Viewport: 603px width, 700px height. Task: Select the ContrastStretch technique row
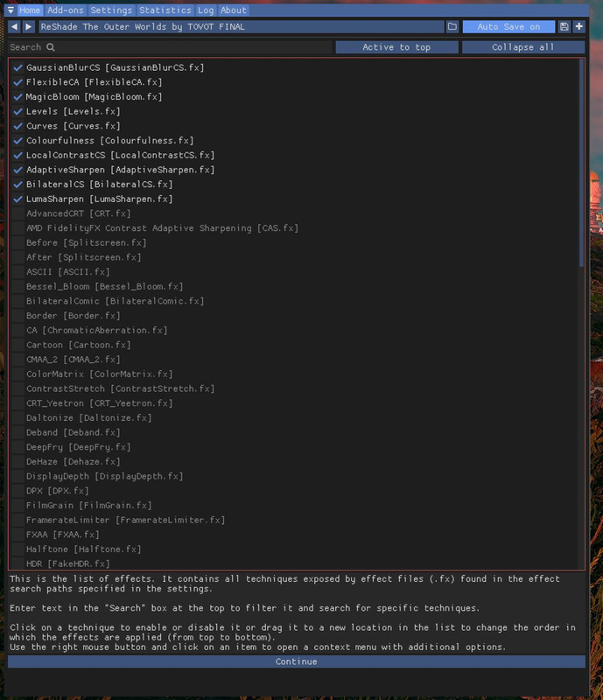point(121,388)
